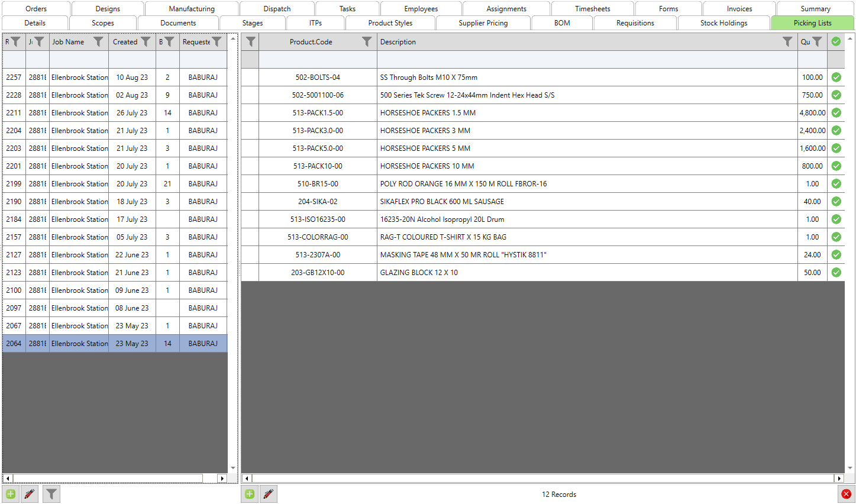Screen dimensions: 856x504
Task: Open the Quantity column filter dropdown
Action: point(818,41)
